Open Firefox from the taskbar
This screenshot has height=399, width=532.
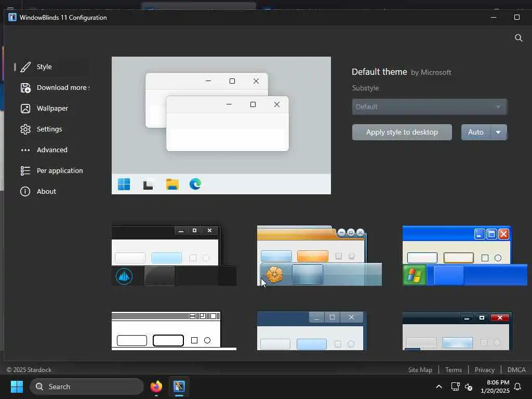pos(156,387)
